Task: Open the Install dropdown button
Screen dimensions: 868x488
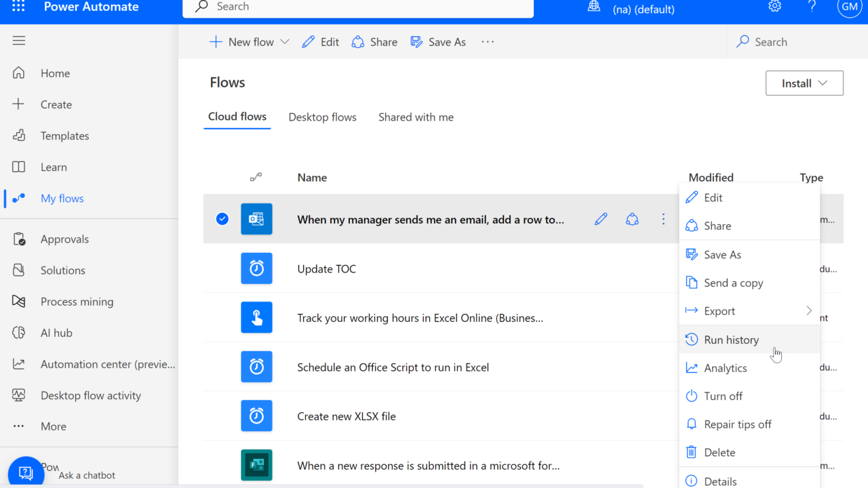Action: [804, 83]
